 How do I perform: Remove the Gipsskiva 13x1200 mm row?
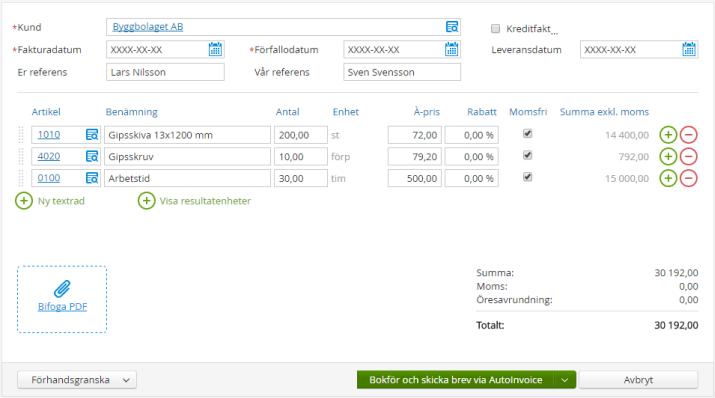click(x=689, y=134)
